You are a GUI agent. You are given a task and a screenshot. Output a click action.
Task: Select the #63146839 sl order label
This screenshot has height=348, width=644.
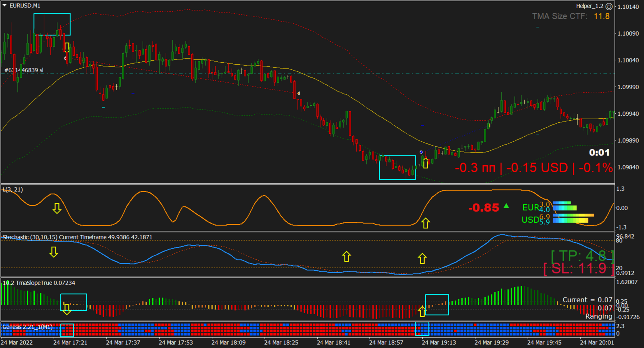pos(24,70)
